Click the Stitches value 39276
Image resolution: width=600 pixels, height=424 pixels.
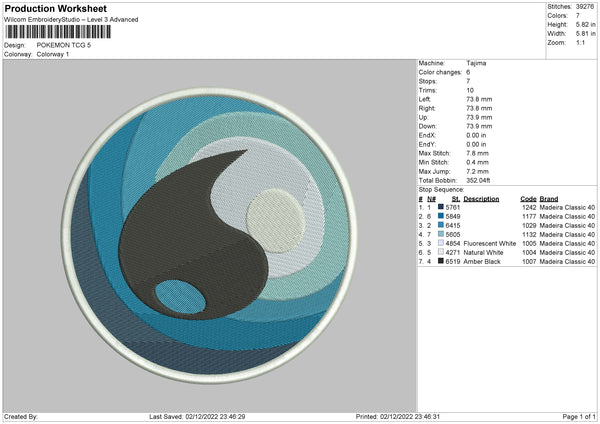tap(585, 7)
